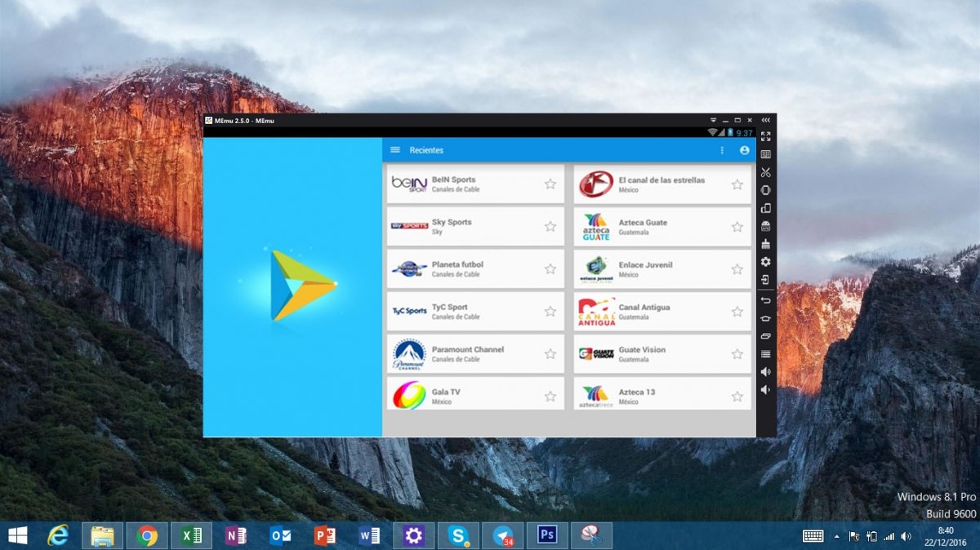Viewport: 980px width, 550px height.
Task: Star the Planeta futbol channel
Action: (550, 269)
